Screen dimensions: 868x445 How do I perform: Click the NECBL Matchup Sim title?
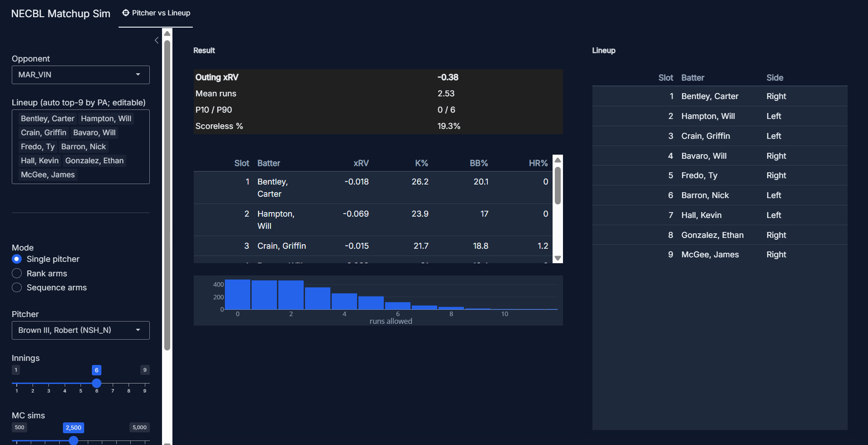coord(61,14)
